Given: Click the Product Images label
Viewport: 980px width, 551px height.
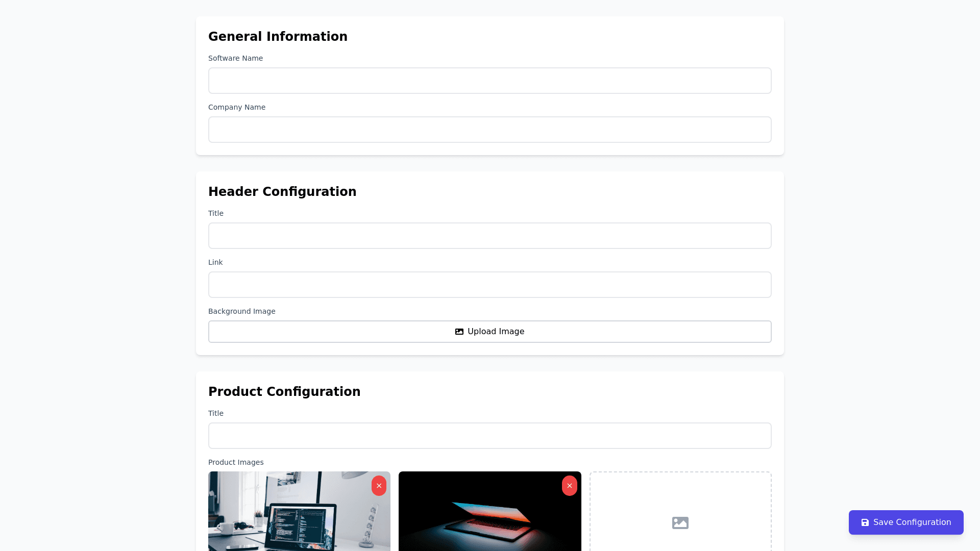Looking at the screenshot, I should (236, 462).
